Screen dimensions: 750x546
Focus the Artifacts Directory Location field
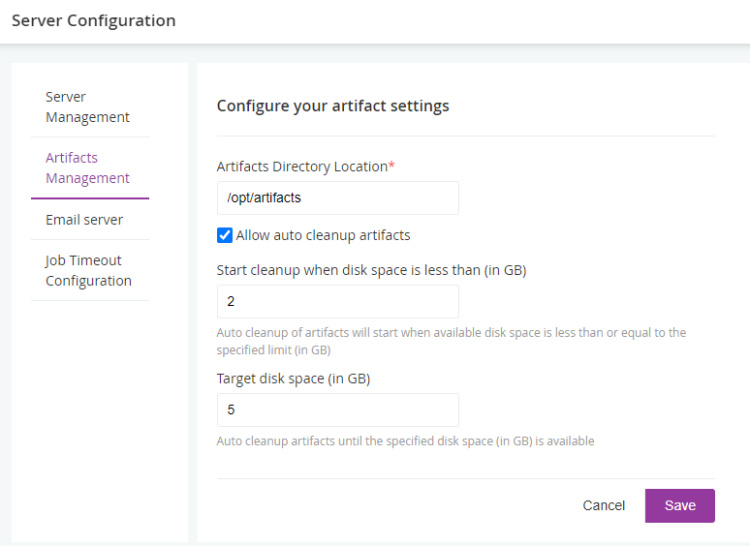337,198
